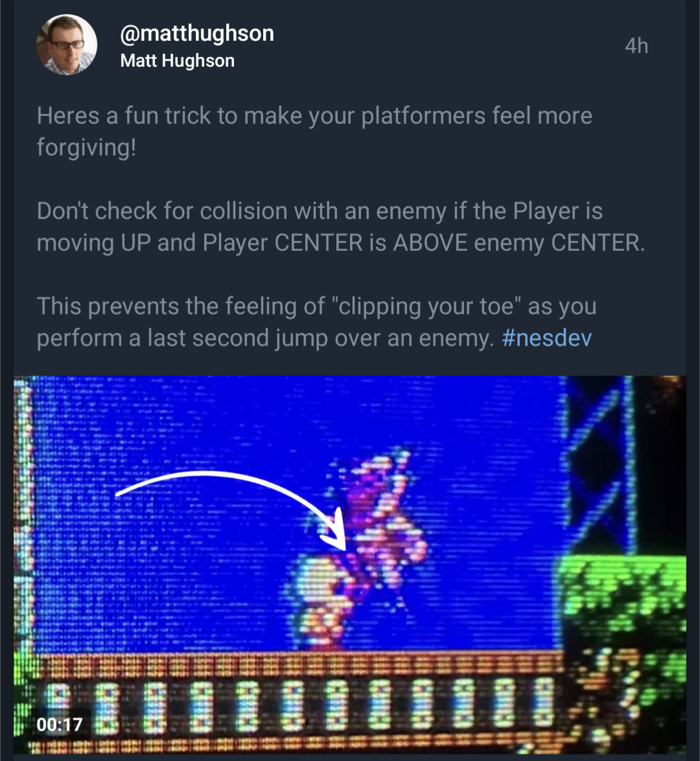This screenshot has height=761, width=700.
Task: Click the @matthughson handle
Action: point(197,33)
